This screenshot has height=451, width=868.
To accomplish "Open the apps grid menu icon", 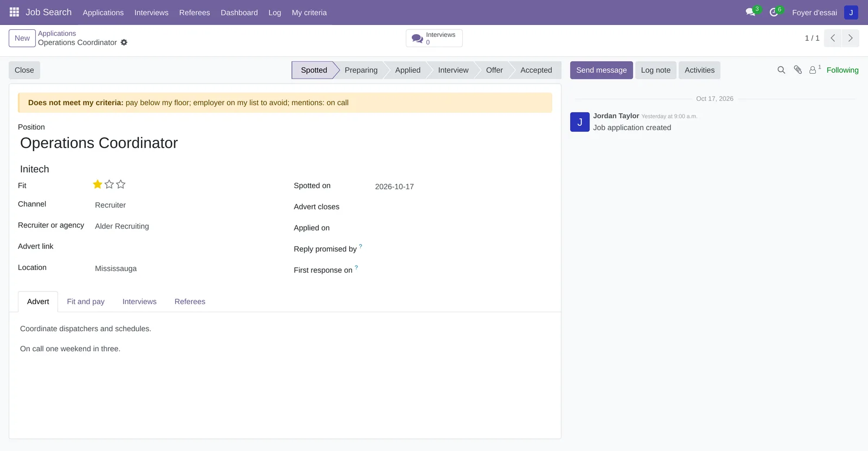I will pos(14,12).
